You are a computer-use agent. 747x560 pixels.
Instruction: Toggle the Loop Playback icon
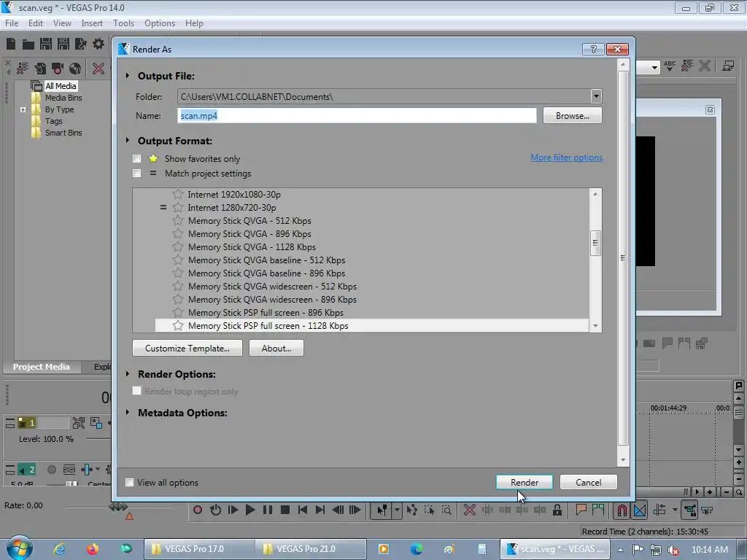click(215, 510)
